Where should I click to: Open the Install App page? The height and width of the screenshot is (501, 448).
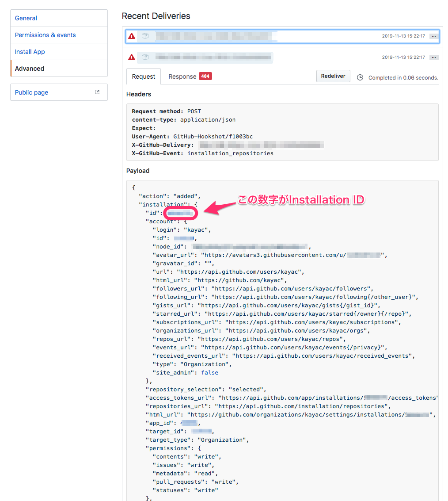(x=30, y=52)
